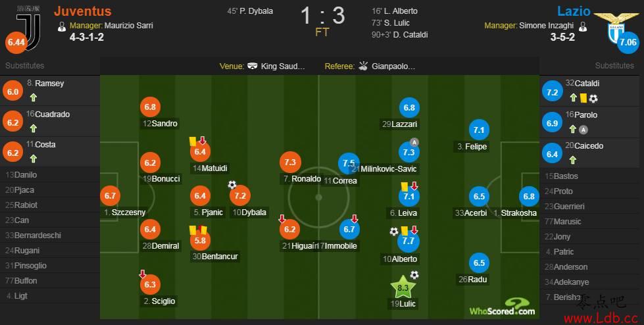Click the Lazio eagle crest logo
Viewport: 644px width, 325px height.
tap(616, 27)
